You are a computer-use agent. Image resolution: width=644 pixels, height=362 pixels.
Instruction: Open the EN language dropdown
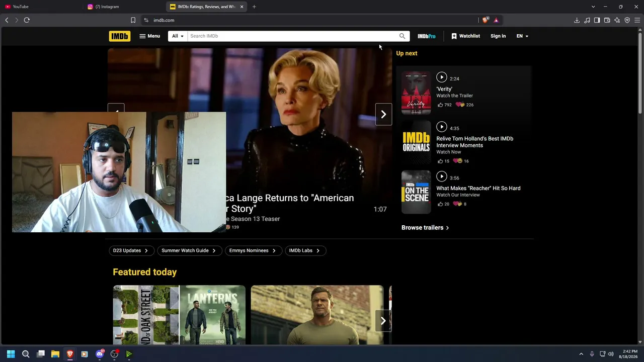point(522,36)
